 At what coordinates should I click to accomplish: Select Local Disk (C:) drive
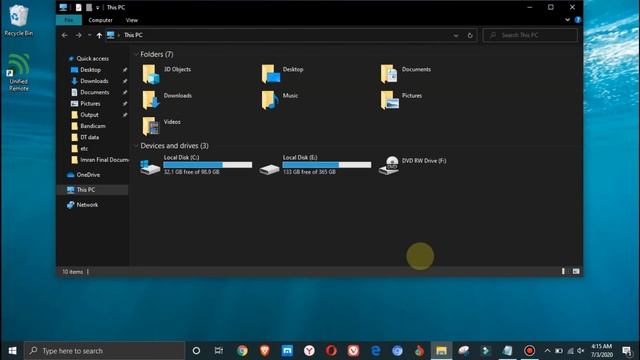click(x=196, y=165)
